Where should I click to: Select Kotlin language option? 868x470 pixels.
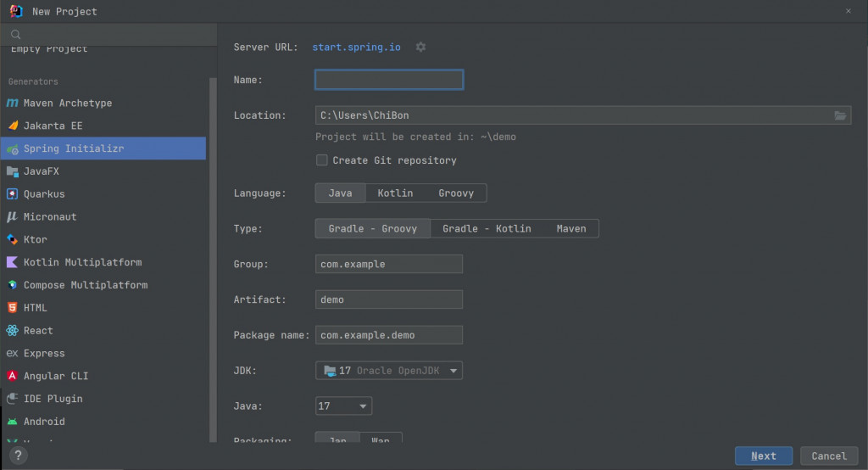[395, 193]
